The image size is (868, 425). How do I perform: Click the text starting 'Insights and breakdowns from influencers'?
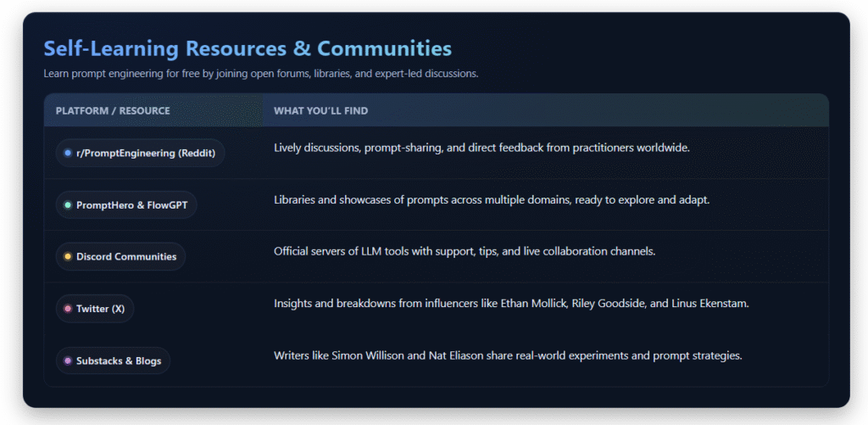pyautogui.click(x=511, y=305)
